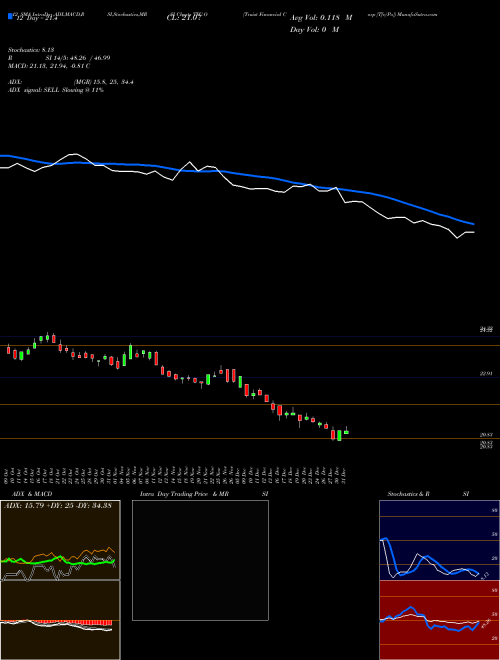Click the blue 12-day SMA legend square

pos(10,16)
